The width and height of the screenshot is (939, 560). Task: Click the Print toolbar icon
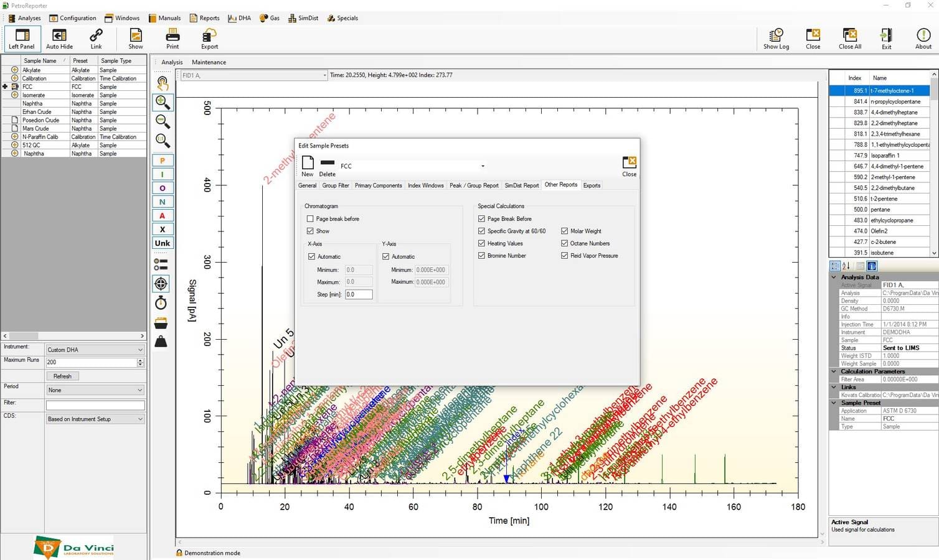pos(172,39)
